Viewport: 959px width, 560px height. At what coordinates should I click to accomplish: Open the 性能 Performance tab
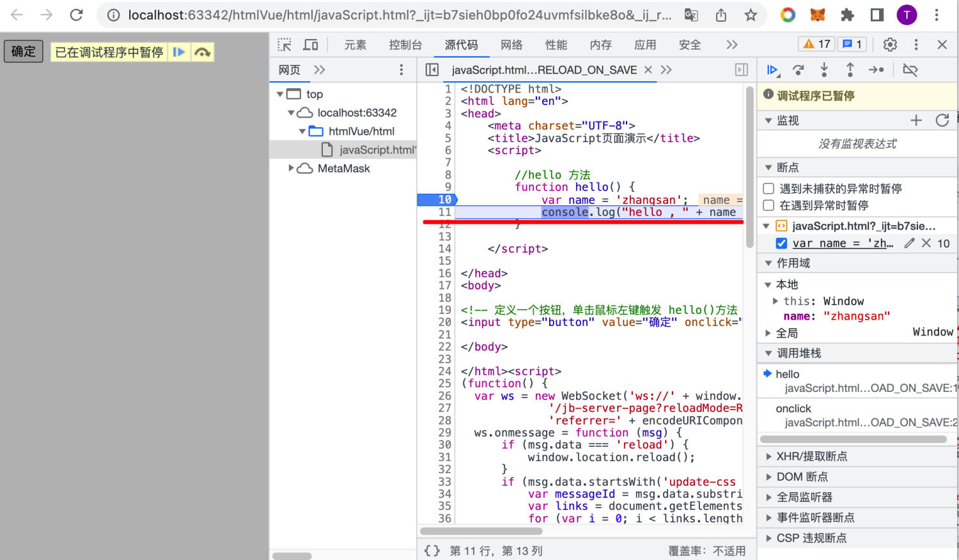point(556,45)
